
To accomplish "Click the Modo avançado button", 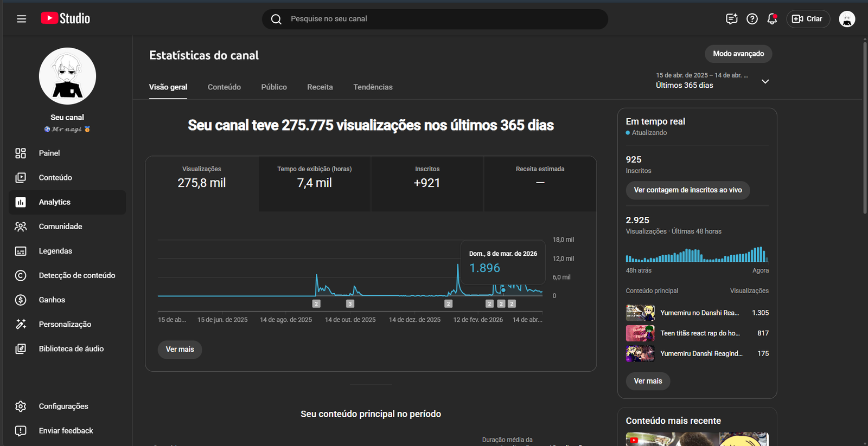I will (738, 54).
